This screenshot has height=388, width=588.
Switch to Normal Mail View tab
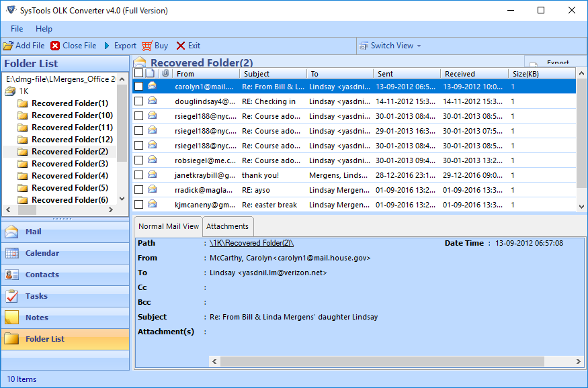click(x=169, y=226)
